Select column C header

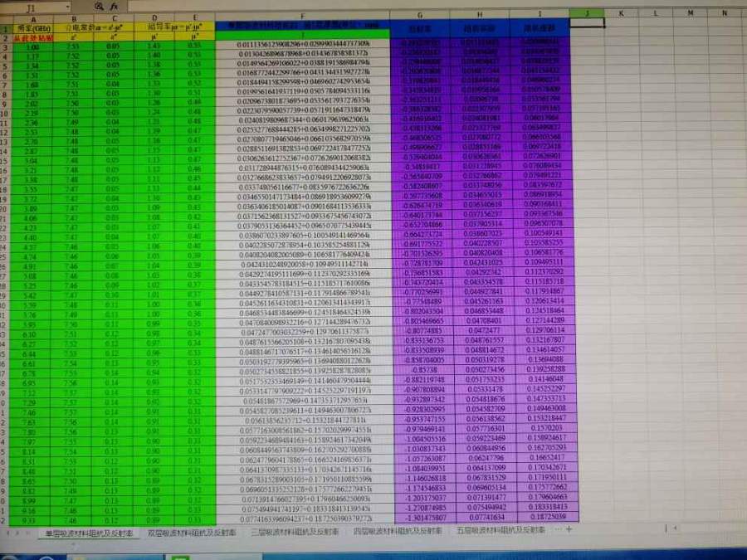115,18
